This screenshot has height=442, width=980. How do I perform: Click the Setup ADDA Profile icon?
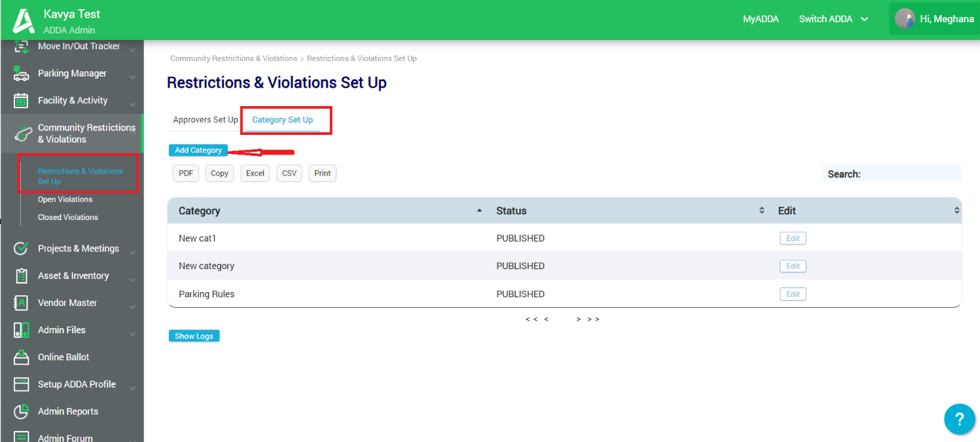coord(22,384)
